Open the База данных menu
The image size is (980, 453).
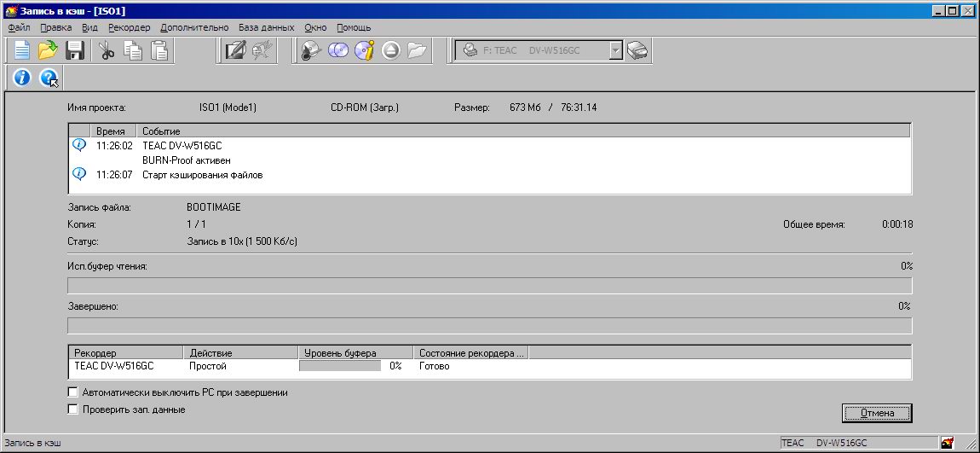(x=266, y=27)
